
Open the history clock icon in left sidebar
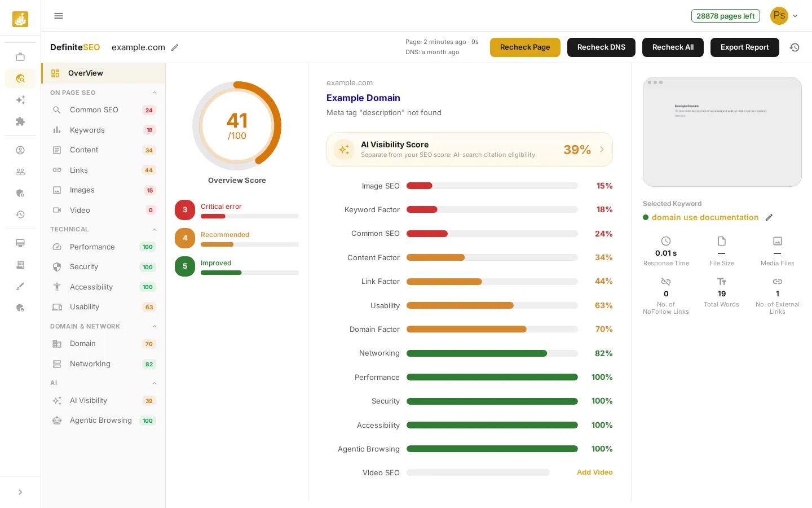(x=20, y=214)
